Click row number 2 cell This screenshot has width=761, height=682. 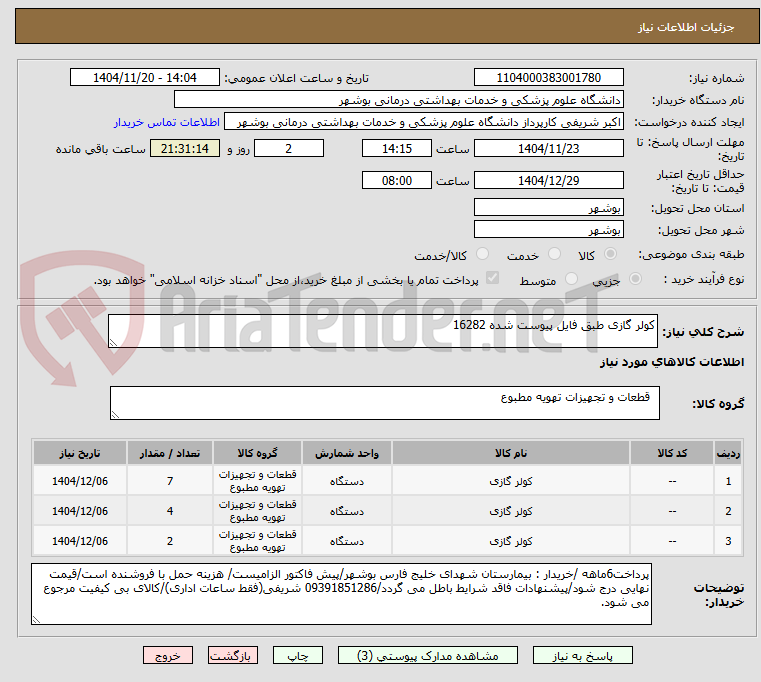[x=728, y=511]
